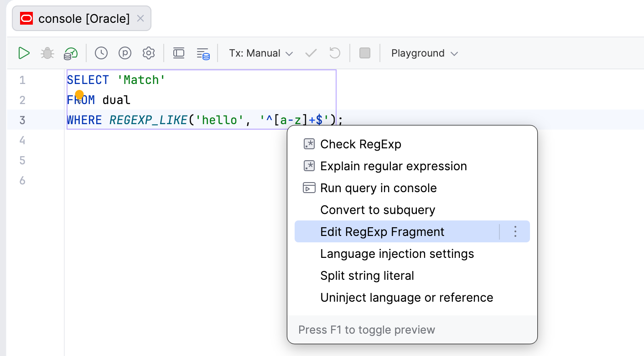Click the REGEXP_LIKE function name
The width and height of the screenshot is (644, 356).
(x=149, y=120)
